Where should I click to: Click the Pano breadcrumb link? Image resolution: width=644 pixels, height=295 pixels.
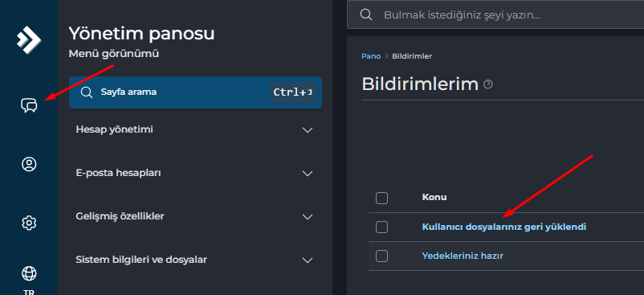click(x=371, y=56)
